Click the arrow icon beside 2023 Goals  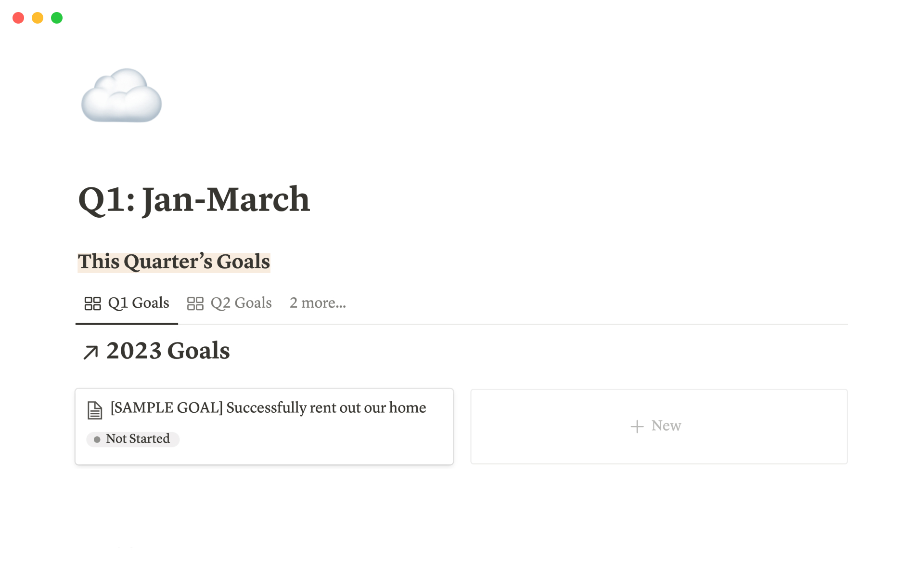click(90, 352)
